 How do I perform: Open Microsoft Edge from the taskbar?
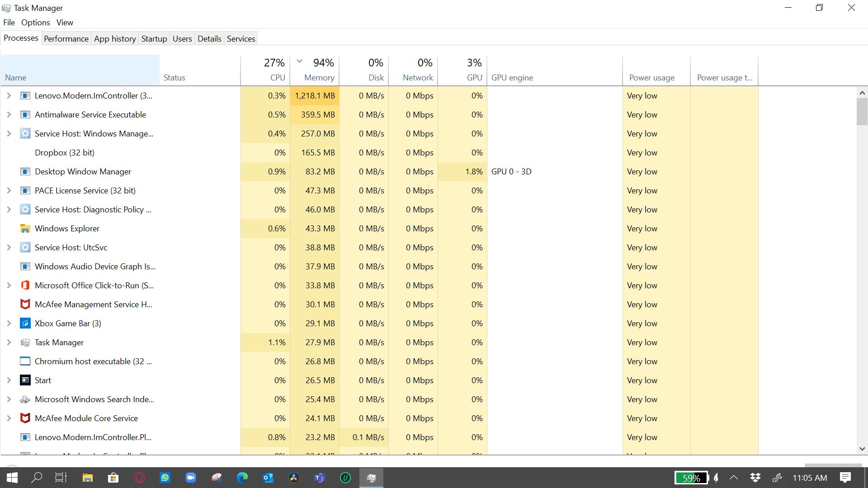tap(242, 478)
